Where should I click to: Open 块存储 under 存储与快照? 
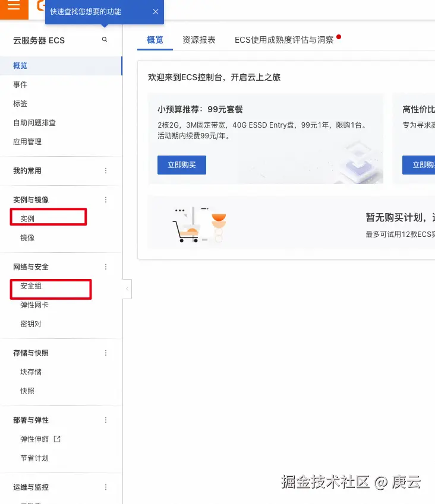point(31,372)
